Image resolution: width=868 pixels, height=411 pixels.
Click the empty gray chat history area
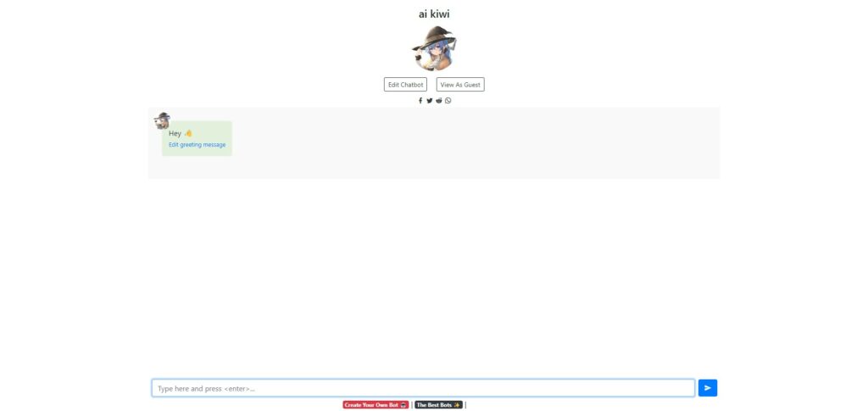click(476, 142)
